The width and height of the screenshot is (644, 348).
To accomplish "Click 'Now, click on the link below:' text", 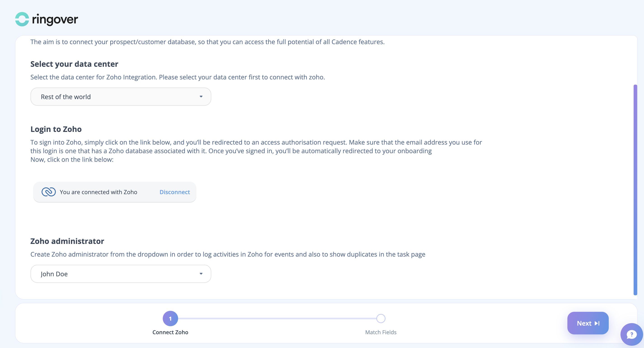I will (72, 160).
